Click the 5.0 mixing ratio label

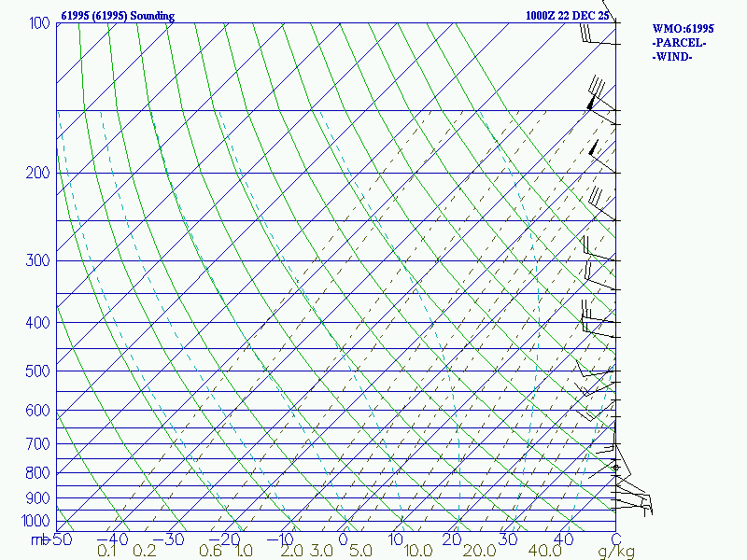[360, 551]
